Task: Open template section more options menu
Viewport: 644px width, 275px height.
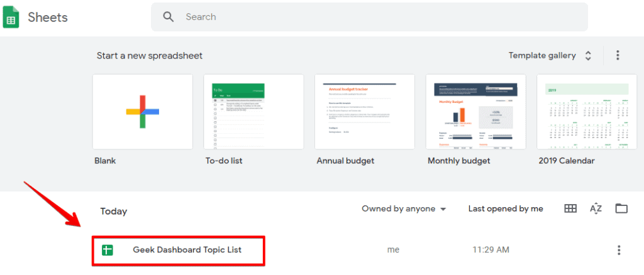Action: (618, 55)
